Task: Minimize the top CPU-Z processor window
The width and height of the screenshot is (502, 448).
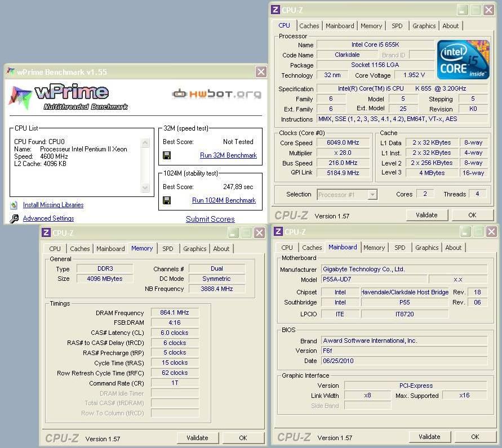Action: (462, 10)
